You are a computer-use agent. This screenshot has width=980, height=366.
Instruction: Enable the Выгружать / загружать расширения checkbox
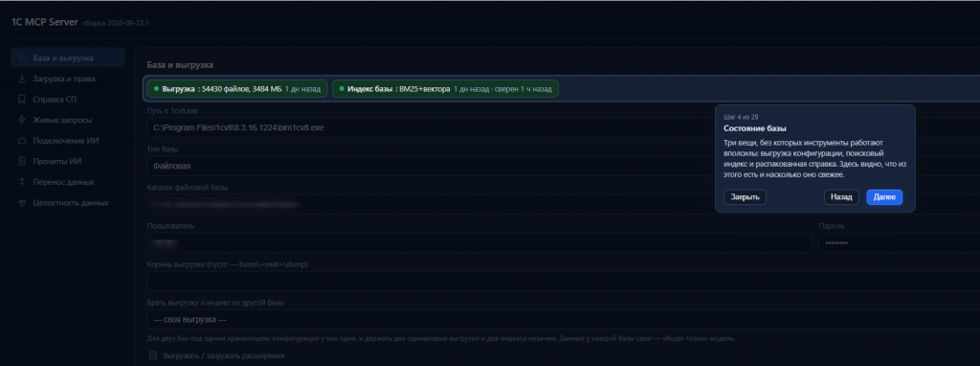[153, 355]
